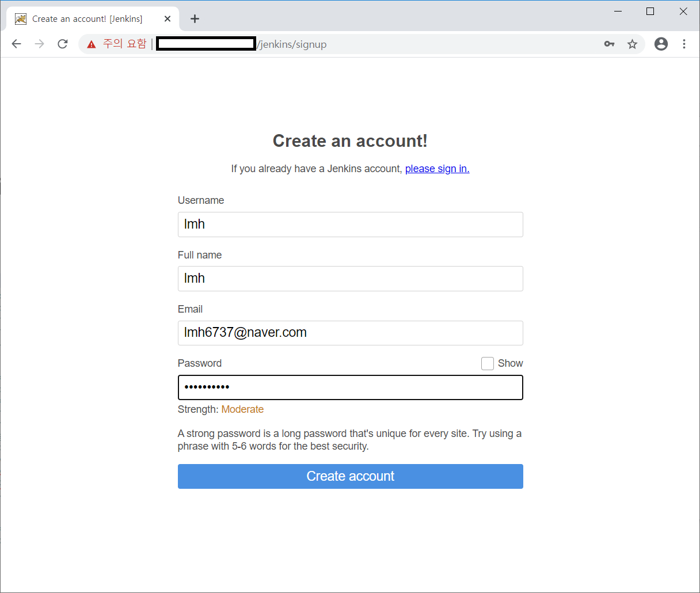Open saved passwords key icon
The width and height of the screenshot is (700, 593).
pyautogui.click(x=609, y=44)
